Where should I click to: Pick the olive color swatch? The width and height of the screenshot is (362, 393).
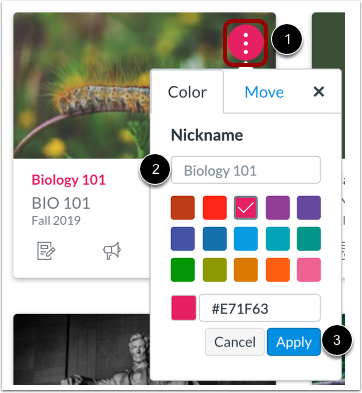pyautogui.click(x=215, y=270)
